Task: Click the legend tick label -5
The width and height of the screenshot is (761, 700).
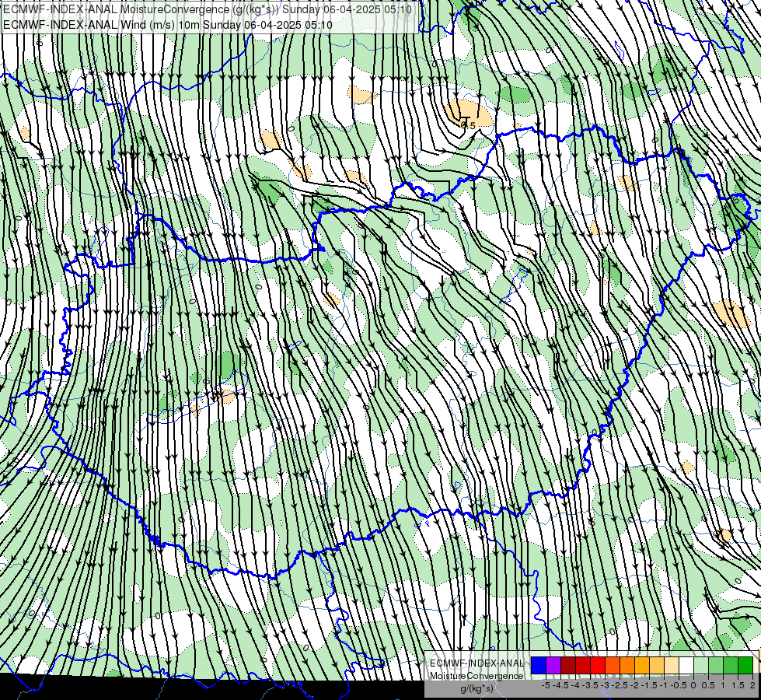Action: (x=546, y=685)
